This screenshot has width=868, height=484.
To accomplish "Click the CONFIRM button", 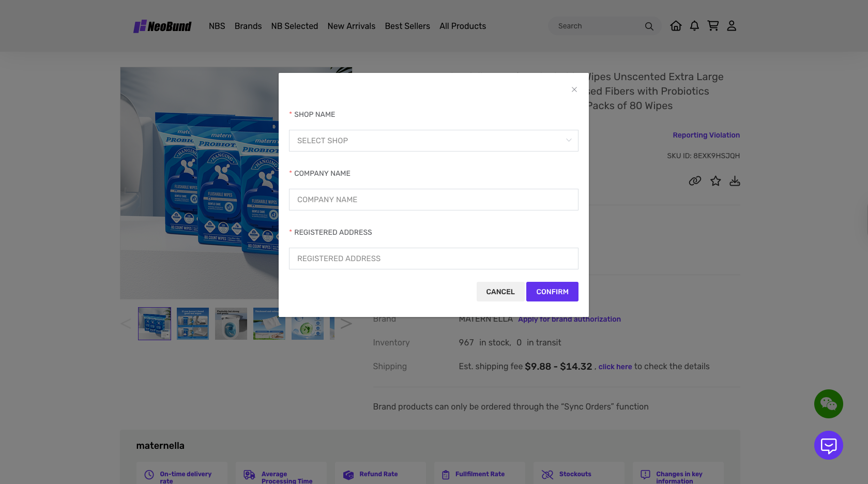I will tap(552, 292).
